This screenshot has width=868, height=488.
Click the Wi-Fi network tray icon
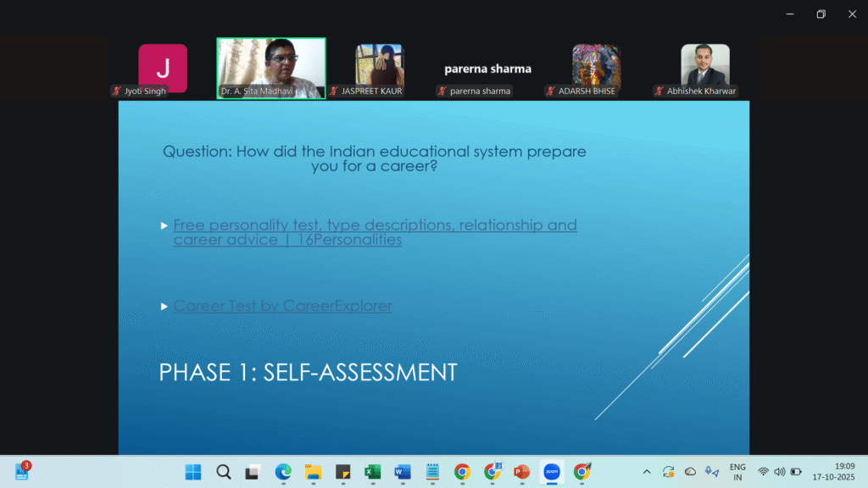tap(763, 472)
